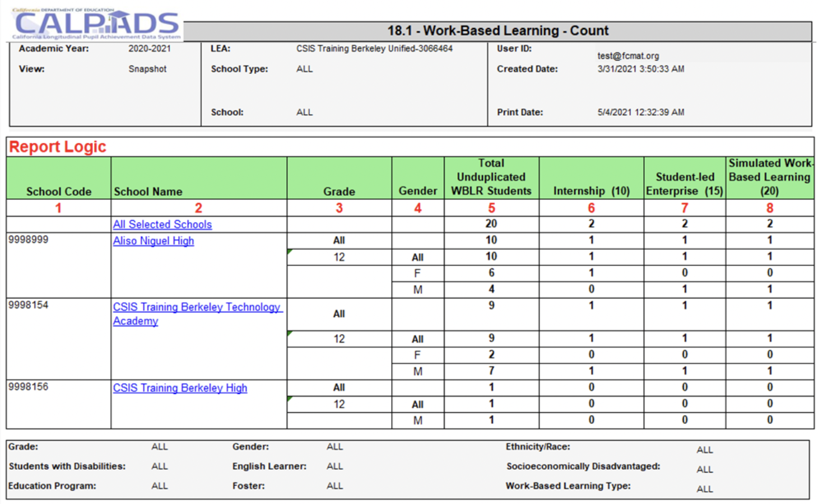Select Simulated Work-Based Learning (20) header
818x504 pixels.
click(x=769, y=178)
